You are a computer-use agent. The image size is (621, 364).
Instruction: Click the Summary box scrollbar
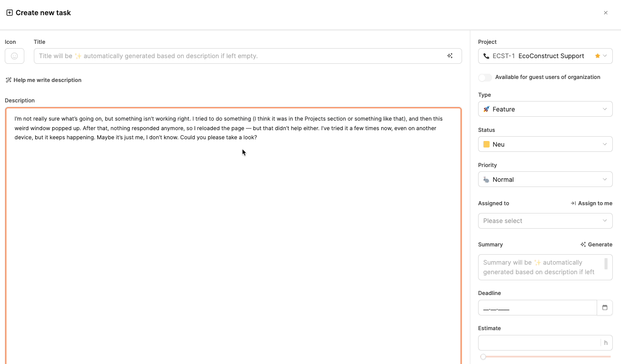606,264
